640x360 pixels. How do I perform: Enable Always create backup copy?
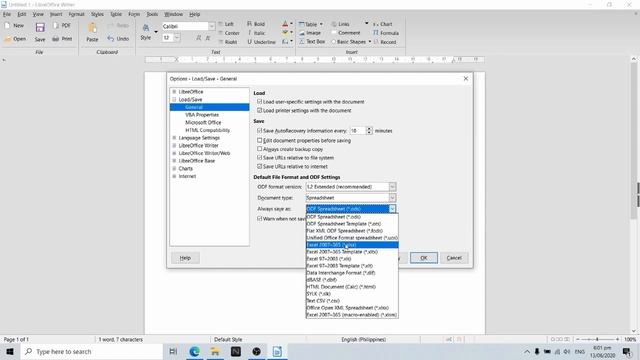pos(260,149)
